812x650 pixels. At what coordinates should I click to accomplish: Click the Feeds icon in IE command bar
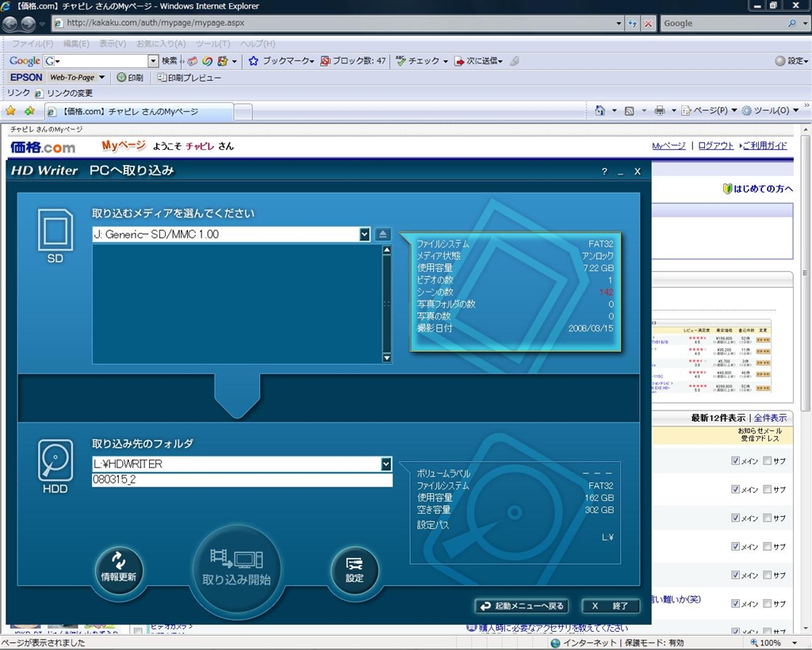click(629, 110)
